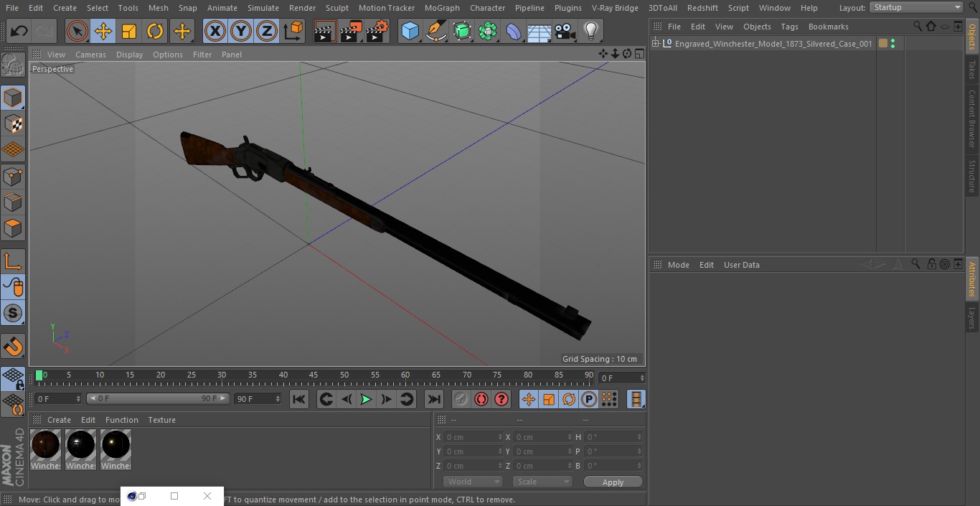Switch to Polygons mode
This screenshot has height=506, width=980.
tap(13, 228)
